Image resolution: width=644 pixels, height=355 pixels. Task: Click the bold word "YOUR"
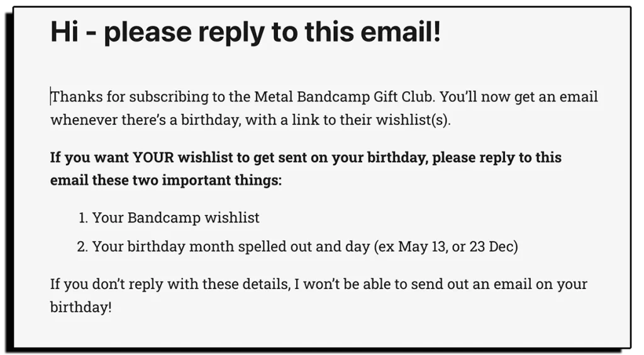(x=152, y=157)
